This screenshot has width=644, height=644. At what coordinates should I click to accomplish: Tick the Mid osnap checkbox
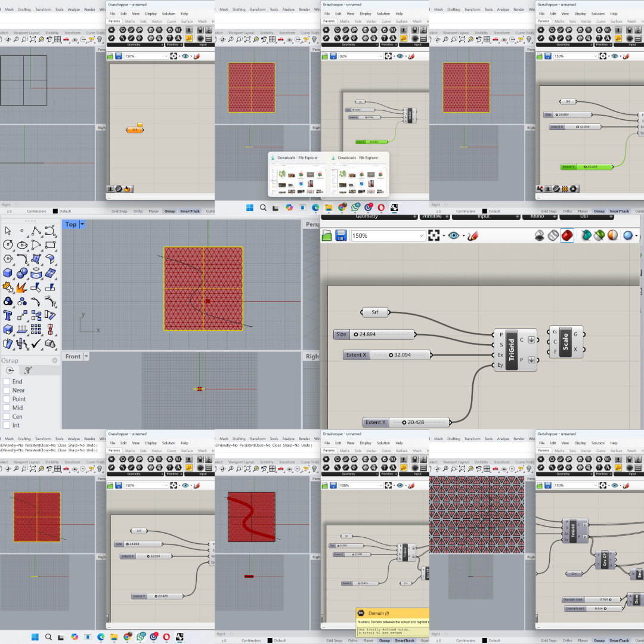click(7, 408)
